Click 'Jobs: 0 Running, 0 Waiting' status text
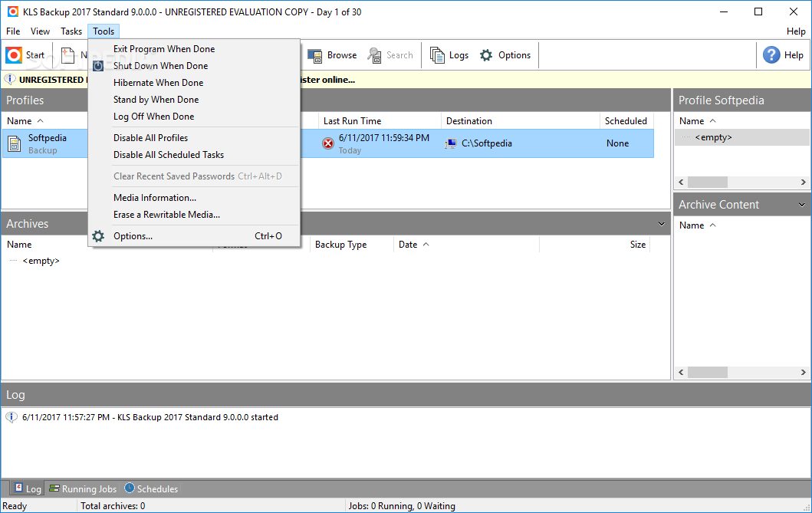The height and width of the screenshot is (513, 812). (402, 506)
